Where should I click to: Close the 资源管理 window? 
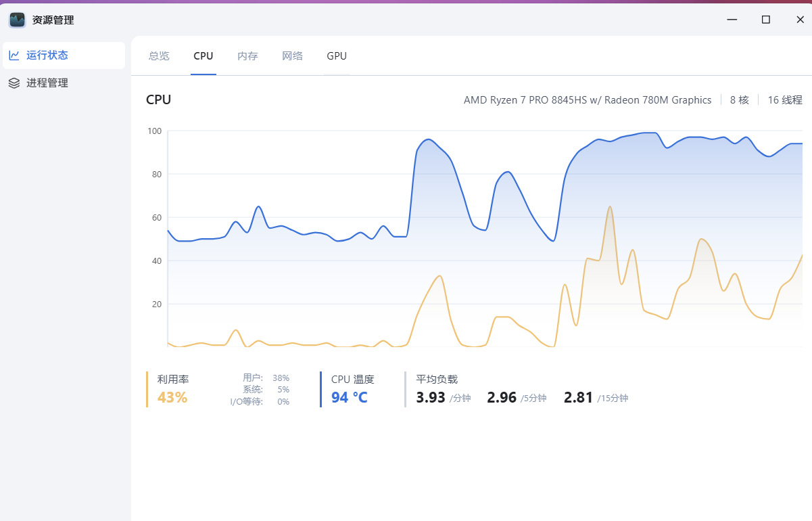[800, 20]
